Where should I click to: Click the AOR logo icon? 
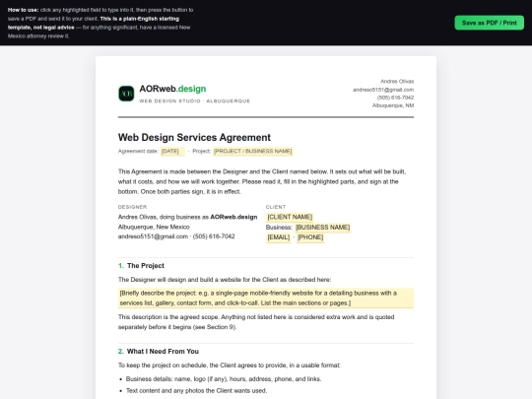[x=126, y=94]
